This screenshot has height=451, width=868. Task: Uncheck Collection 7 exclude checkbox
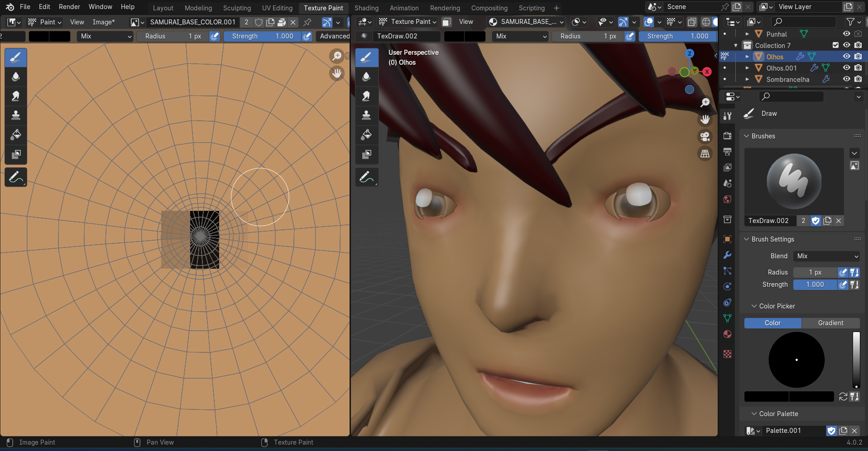click(835, 45)
